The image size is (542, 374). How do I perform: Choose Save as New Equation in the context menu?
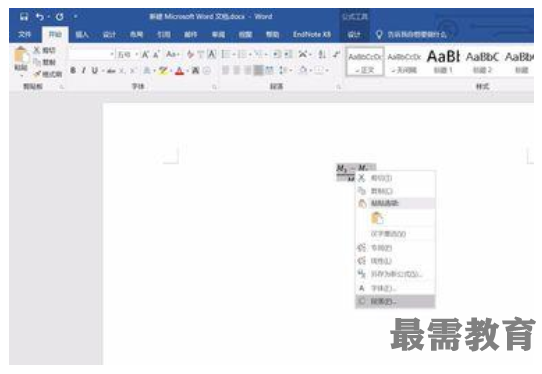[395, 274]
